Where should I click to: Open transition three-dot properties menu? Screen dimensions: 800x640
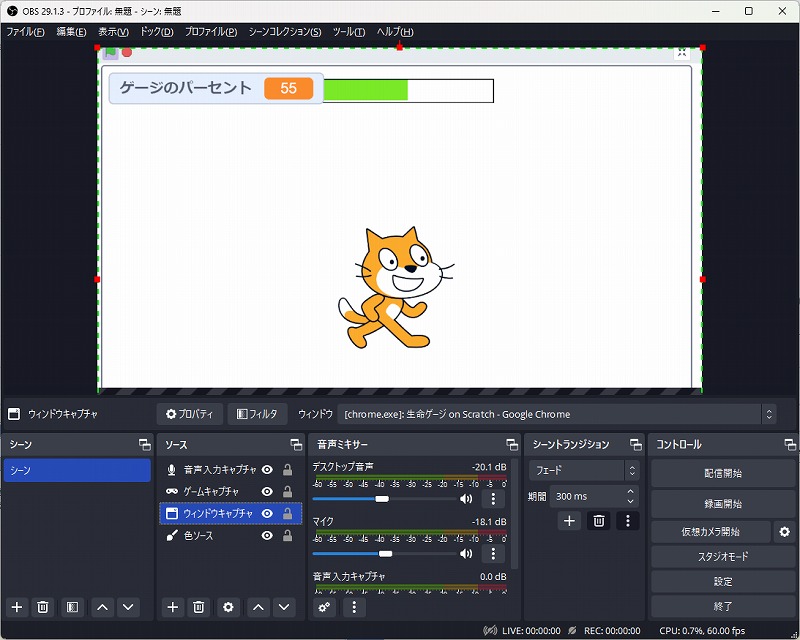coord(628,521)
